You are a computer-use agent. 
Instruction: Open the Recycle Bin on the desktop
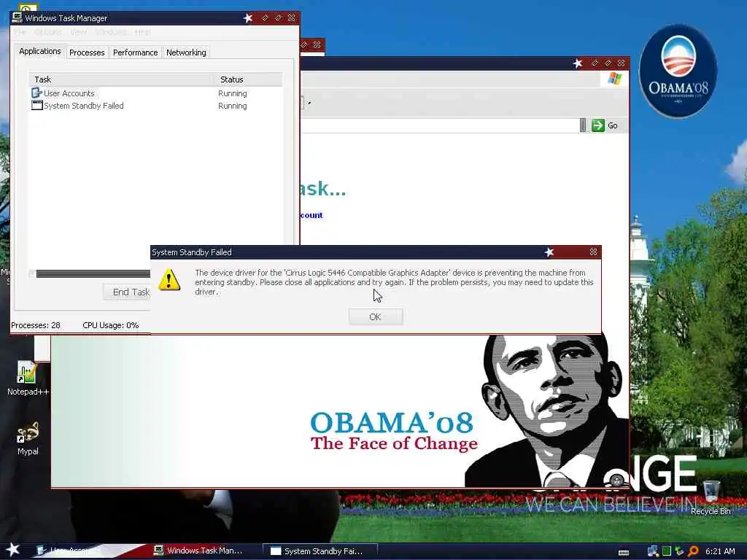pyautogui.click(x=711, y=497)
